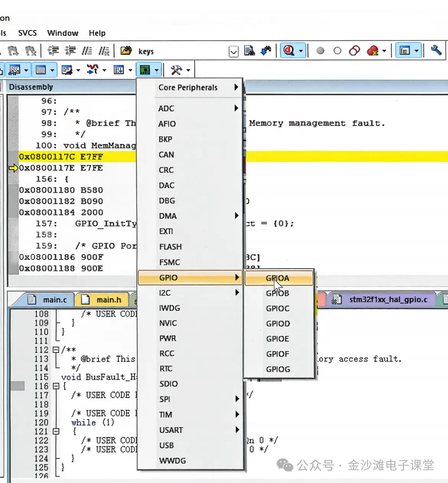This screenshot has height=483, width=448.
Task: Click Kill All Breakpoints icon
Action: tap(373, 51)
